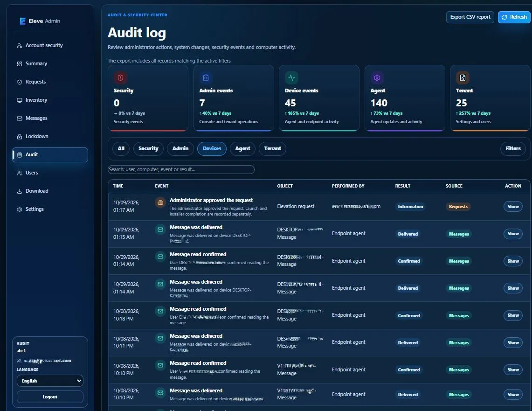Image resolution: width=532 pixels, height=411 pixels.
Task: Click the Security shield card icon
Action: point(120,78)
